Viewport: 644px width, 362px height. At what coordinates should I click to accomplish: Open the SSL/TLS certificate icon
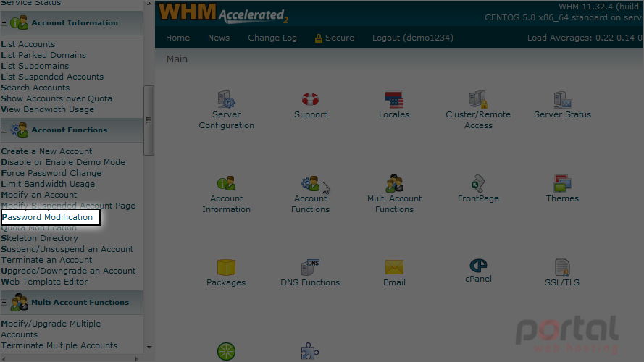click(x=562, y=267)
